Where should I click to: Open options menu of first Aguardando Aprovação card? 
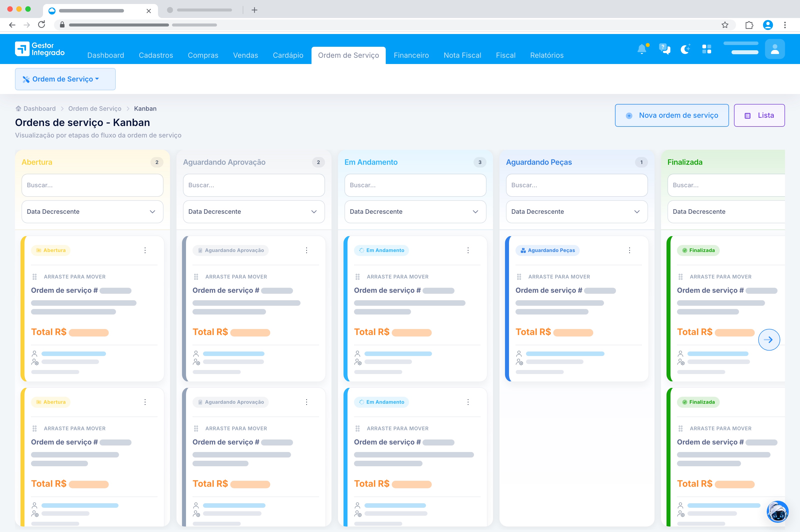307,250
